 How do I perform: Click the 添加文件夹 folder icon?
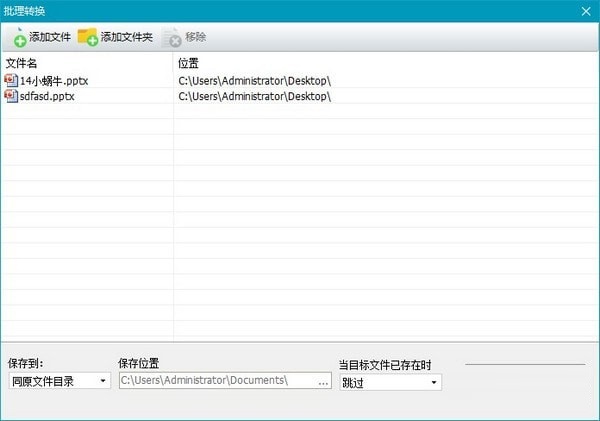click(88, 37)
